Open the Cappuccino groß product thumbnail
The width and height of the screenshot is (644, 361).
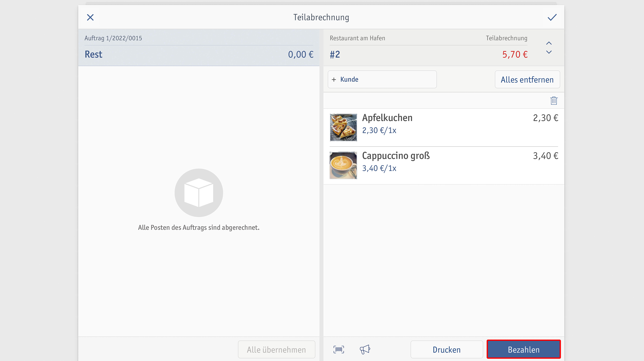[343, 165]
